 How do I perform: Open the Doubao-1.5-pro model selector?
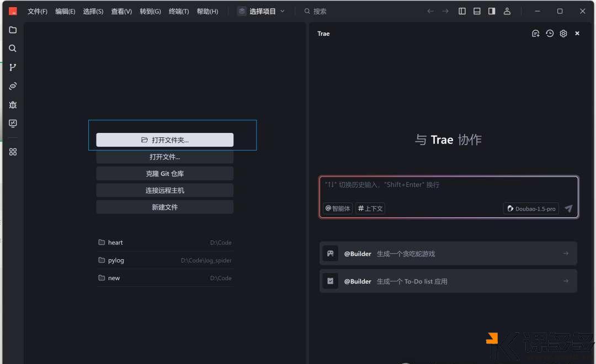click(x=530, y=208)
